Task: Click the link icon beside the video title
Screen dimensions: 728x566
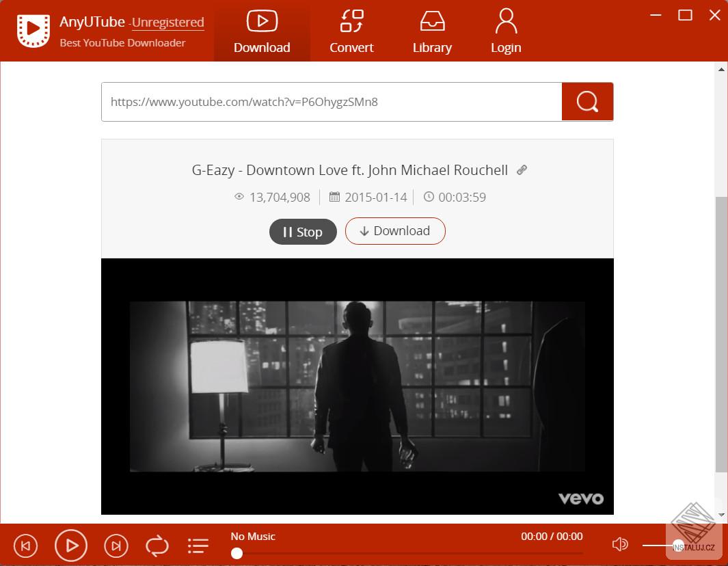Action: click(522, 170)
